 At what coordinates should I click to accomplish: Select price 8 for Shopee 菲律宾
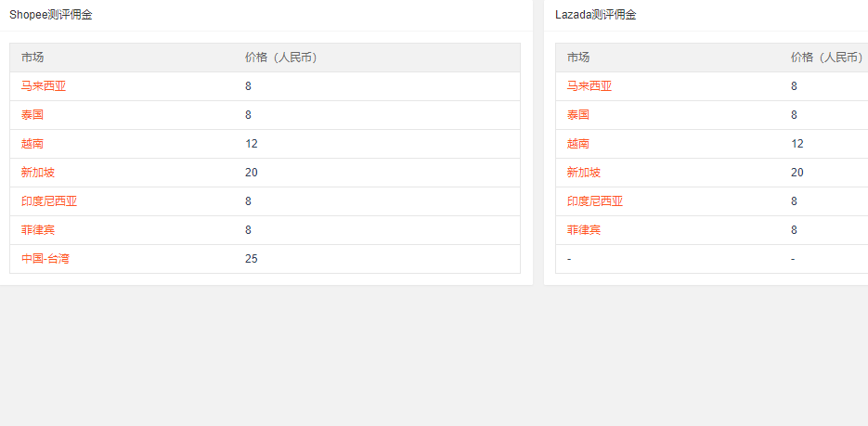pos(249,230)
